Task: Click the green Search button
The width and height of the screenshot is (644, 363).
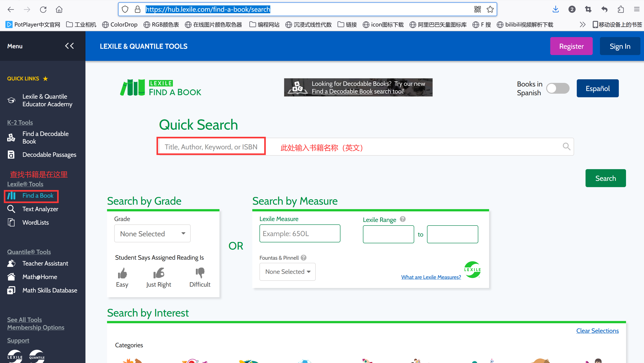Action: tap(606, 178)
